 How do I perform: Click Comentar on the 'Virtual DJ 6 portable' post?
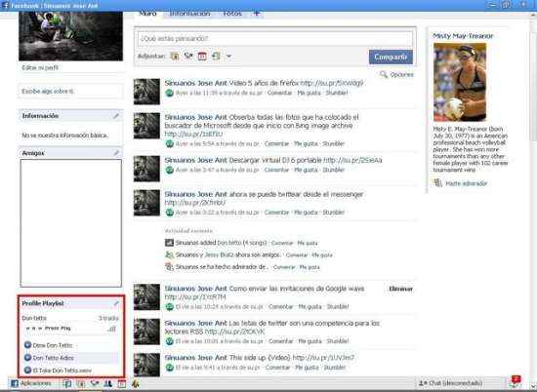coord(276,170)
